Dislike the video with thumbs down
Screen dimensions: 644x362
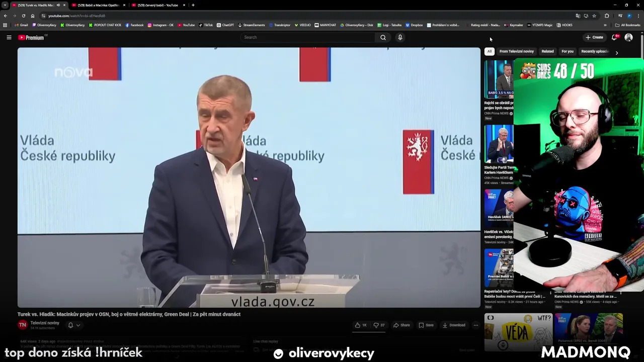pos(379,325)
